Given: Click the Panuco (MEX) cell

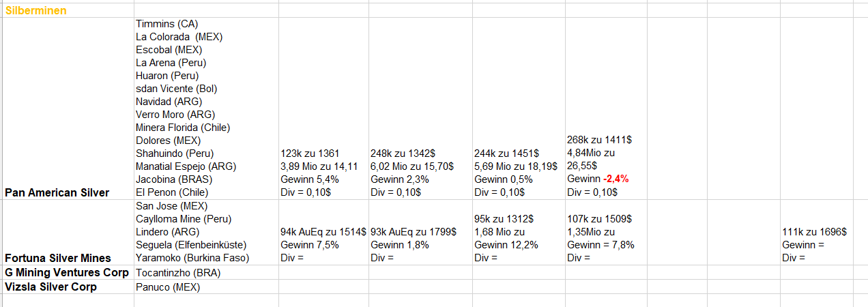Looking at the screenshot, I should 205,287.
